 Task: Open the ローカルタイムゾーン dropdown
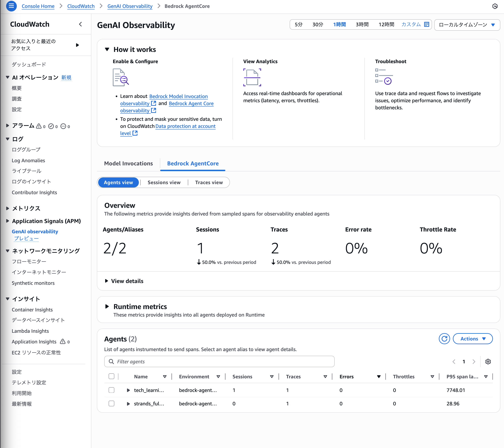pos(467,25)
